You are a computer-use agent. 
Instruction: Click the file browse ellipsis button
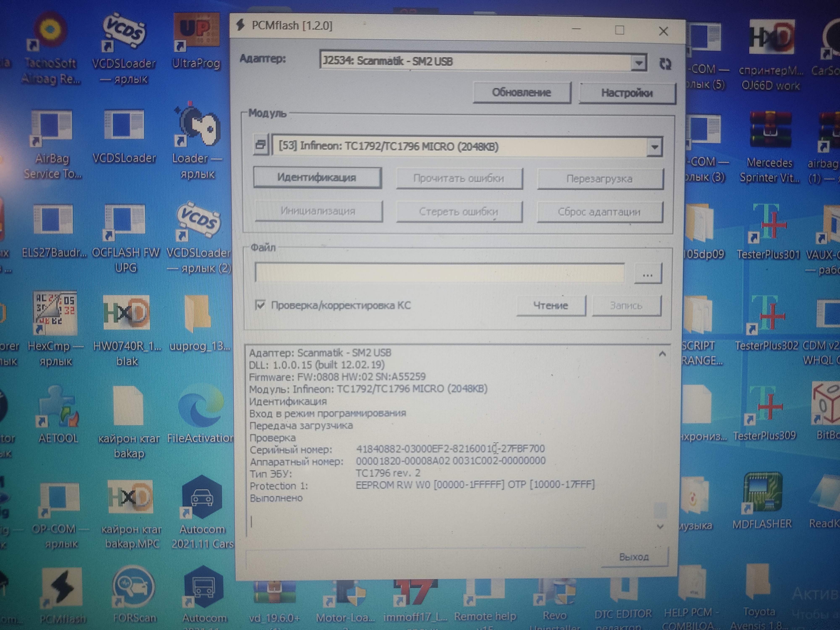[648, 273]
